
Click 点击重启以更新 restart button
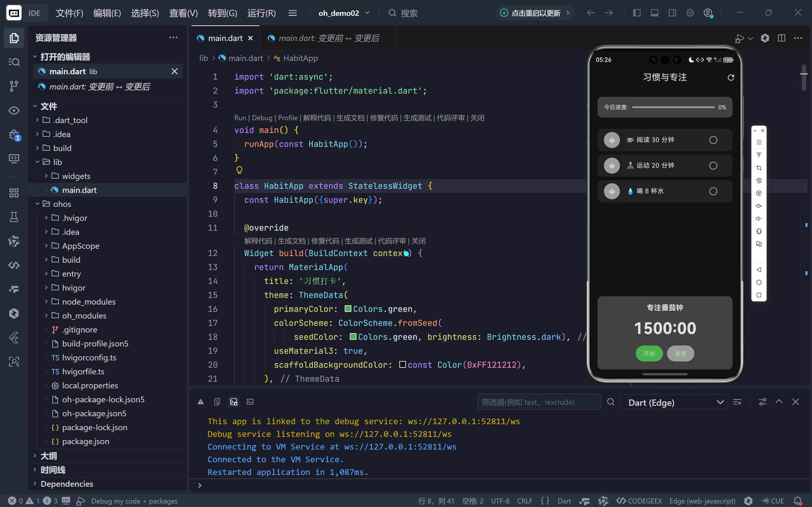point(535,13)
